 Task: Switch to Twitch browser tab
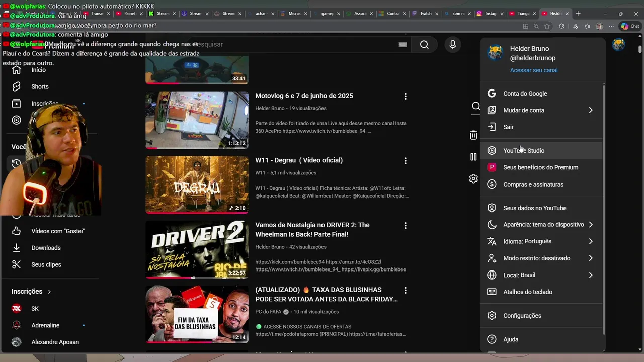tap(426, 14)
